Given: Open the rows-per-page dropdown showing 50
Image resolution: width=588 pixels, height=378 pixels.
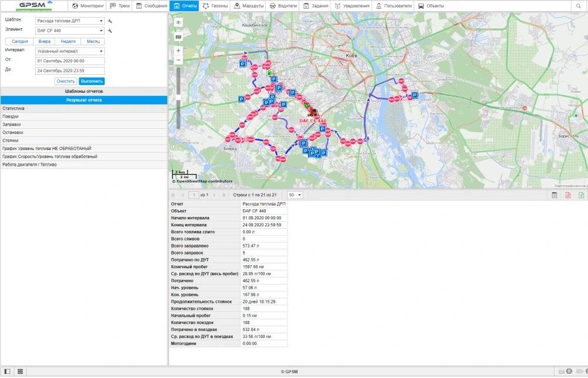Looking at the screenshot, I should point(295,195).
